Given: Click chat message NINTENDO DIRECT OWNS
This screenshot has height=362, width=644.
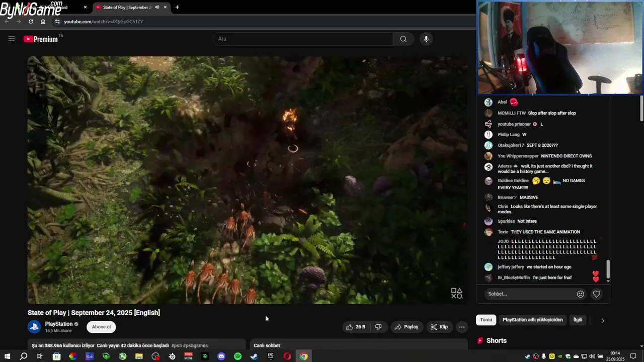Looking at the screenshot, I should (567, 156).
